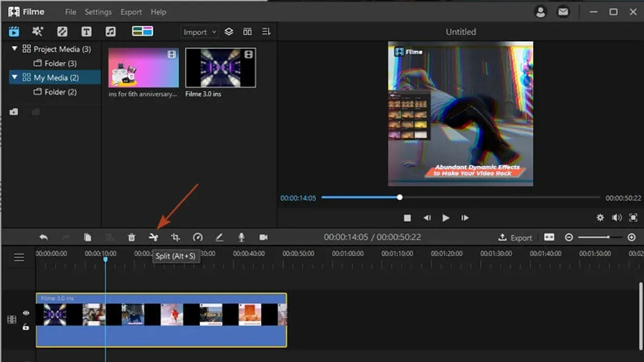Viewport: 644px width, 362px height.
Task: Select Folder (3) under Project Media
Action: point(55,63)
